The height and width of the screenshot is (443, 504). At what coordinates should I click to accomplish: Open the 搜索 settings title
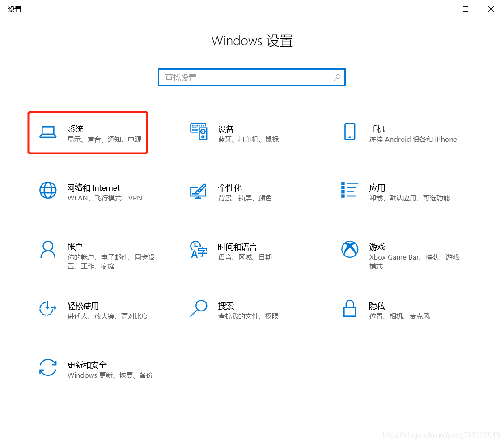(226, 306)
